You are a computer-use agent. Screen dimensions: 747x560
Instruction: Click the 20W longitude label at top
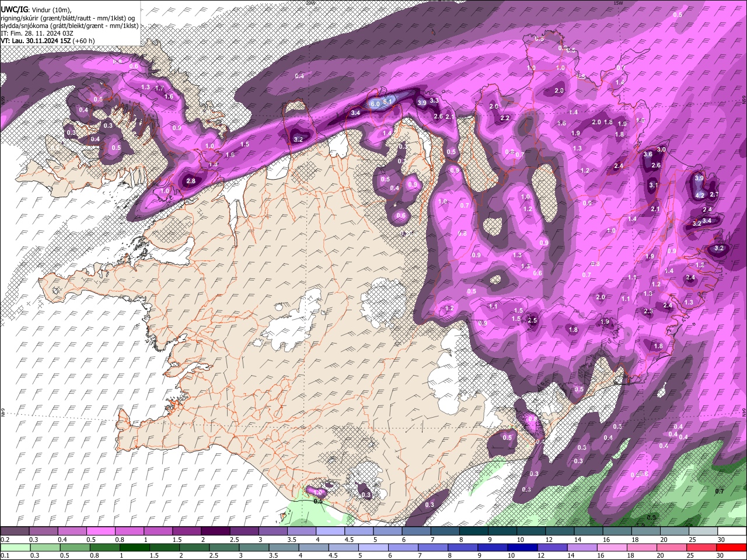(310, 3)
